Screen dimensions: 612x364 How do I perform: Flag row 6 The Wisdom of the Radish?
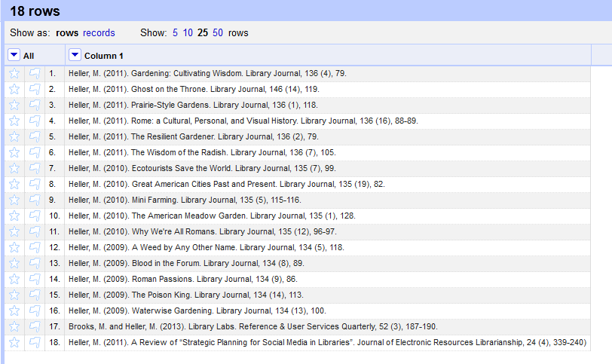tap(35, 152)
